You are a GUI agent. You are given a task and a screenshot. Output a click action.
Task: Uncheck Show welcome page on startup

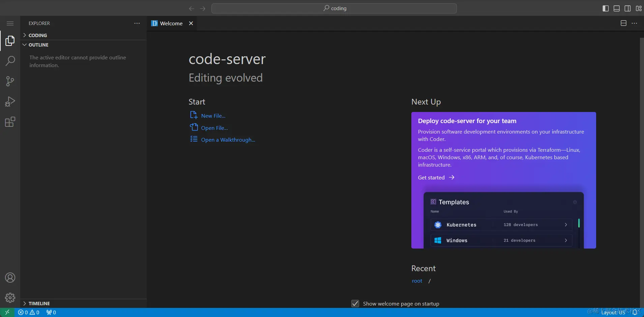coord(355,304)
